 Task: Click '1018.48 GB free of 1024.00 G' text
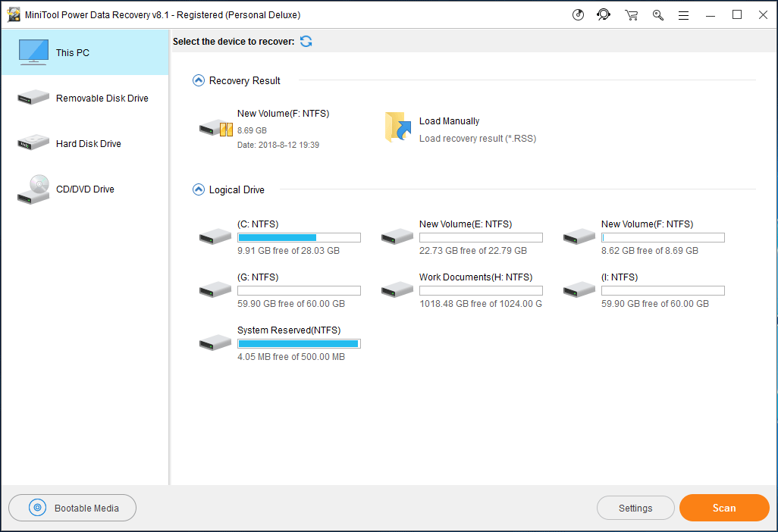[481, 303]
